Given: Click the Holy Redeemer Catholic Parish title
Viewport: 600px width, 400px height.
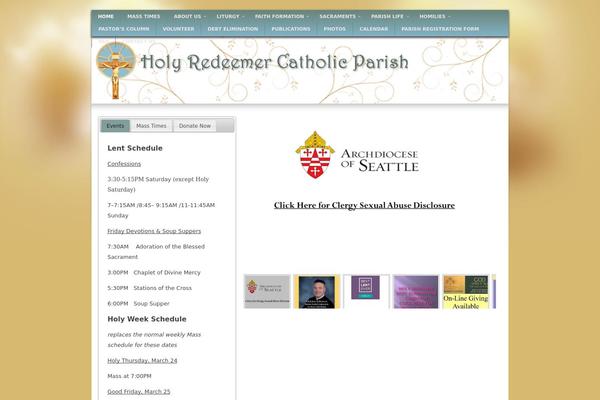Looking at the screenshot, I should (274, 62).
